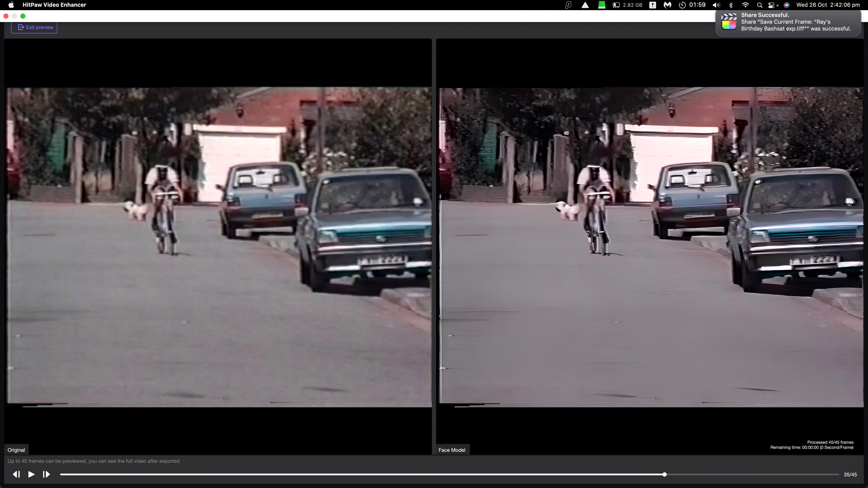868x488 pixels.
Task: Click the Face Model label tag
Action: [452, 450]
